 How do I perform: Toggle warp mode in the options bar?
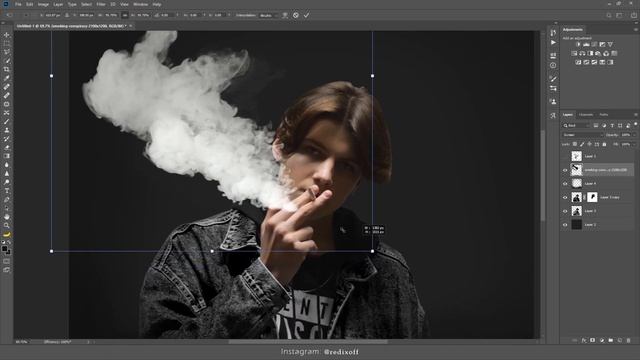[x=285, y=15]
